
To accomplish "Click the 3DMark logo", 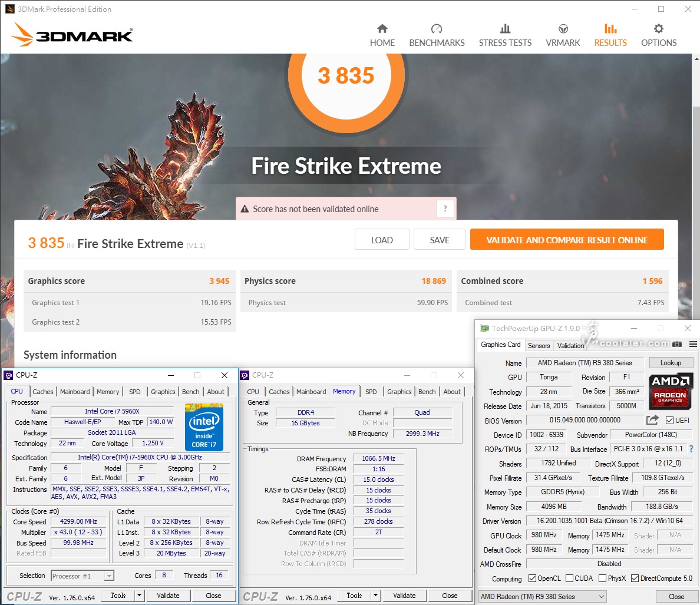I will tap(72, 34).
